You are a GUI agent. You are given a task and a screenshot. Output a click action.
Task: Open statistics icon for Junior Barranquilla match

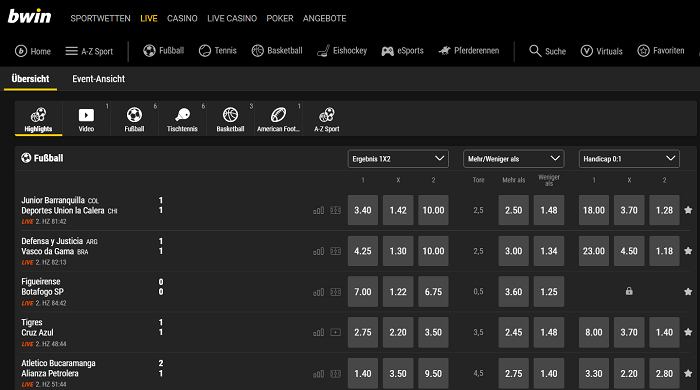(x=318, y=211)
